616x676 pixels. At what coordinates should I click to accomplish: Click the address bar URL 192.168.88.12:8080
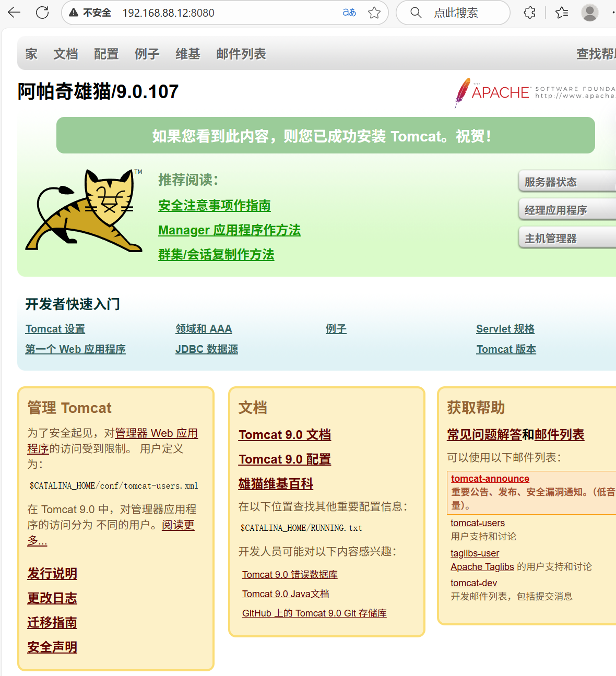168,13
